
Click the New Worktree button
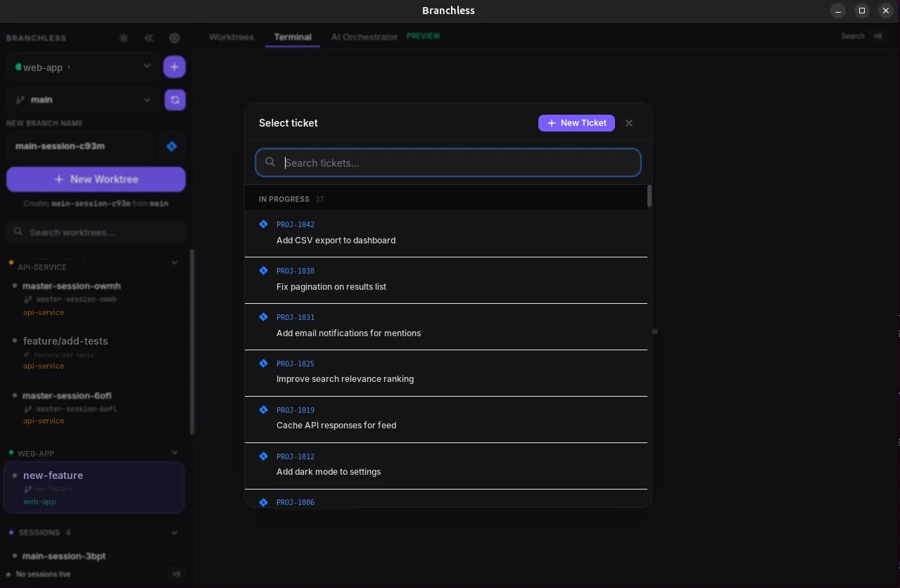coord(96,179)
